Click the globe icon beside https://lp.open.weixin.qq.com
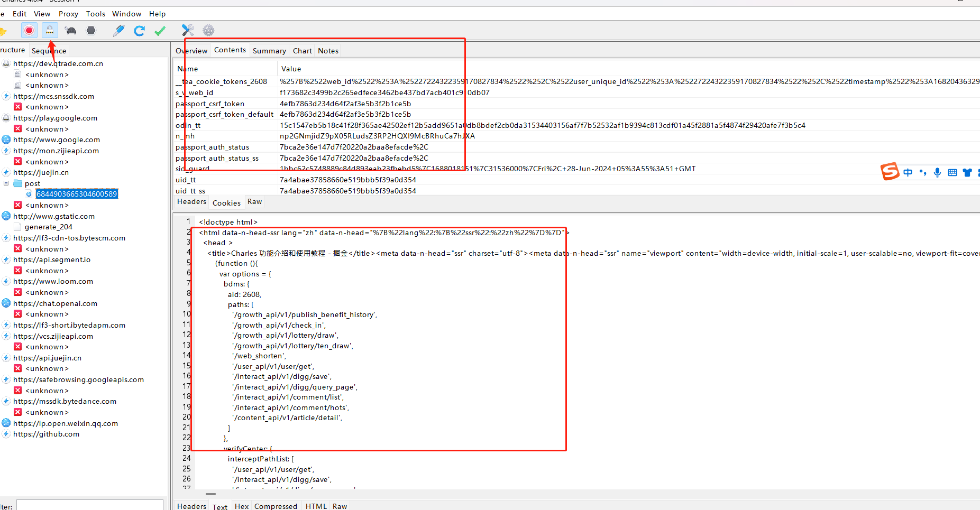This screenshot has width=980, height=510. (x=6, y=423)
